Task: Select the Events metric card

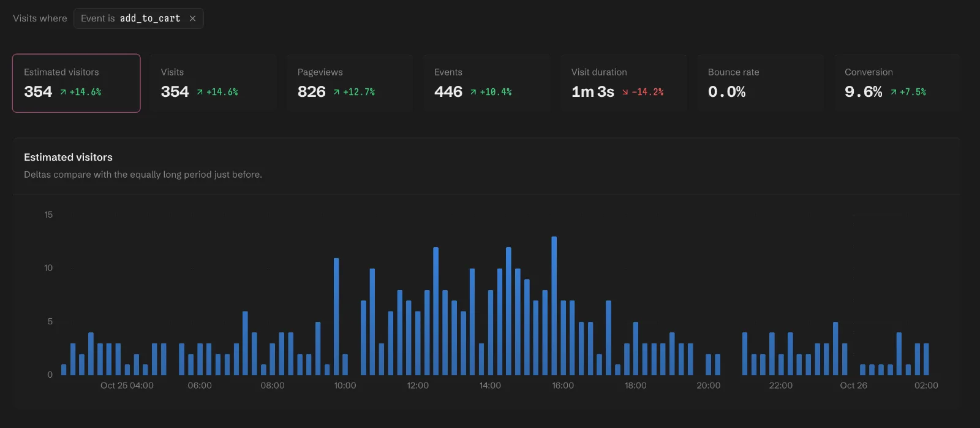Action: (486, 83)
